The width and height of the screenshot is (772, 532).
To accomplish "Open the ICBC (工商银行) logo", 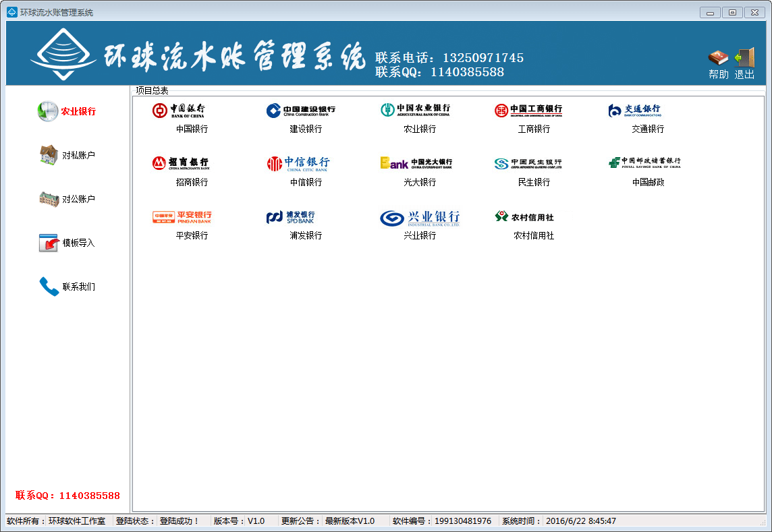I will click(x=528, y=111).
